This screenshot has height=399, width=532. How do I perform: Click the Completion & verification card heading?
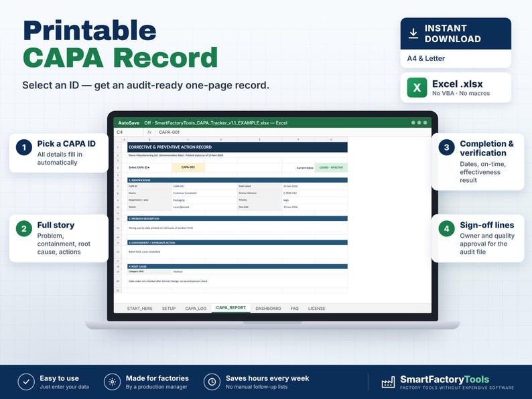pos(487,148)
